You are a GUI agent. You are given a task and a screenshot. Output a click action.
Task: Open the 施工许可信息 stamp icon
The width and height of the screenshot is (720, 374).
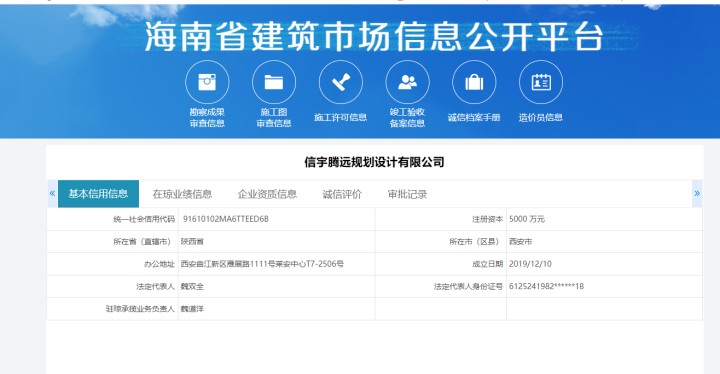(341, 82)
